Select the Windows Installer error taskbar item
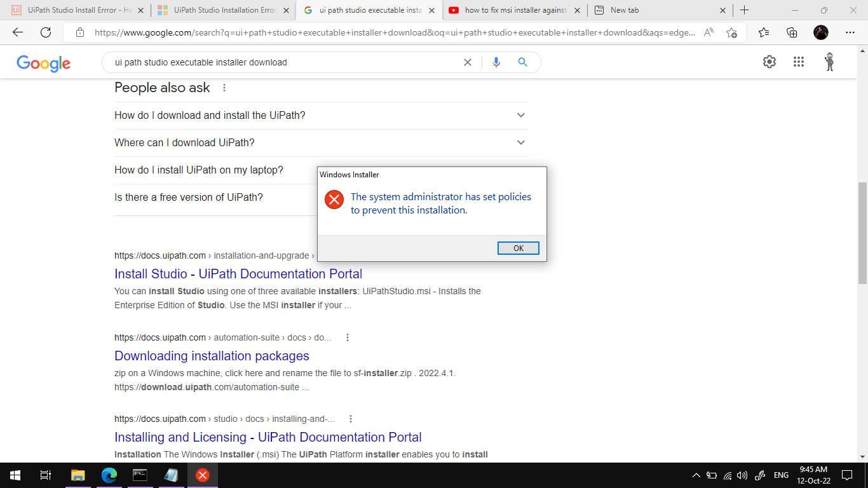 pos(202,475)
